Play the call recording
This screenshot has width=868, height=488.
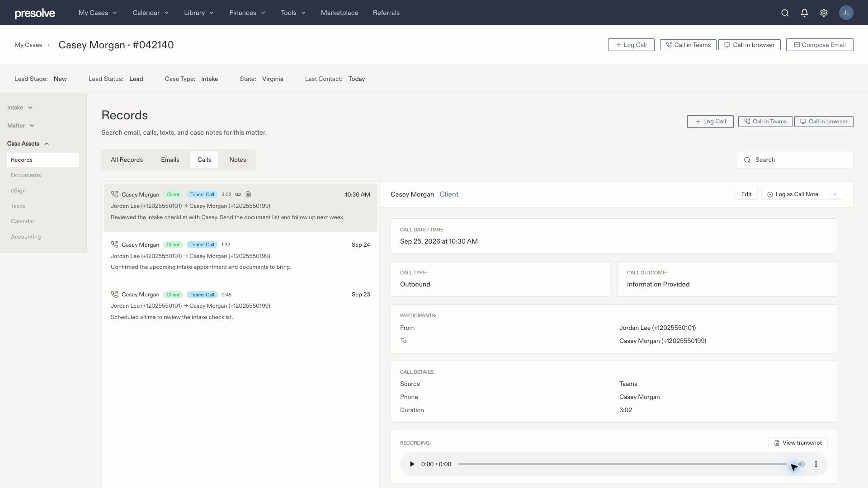[412, 464]
